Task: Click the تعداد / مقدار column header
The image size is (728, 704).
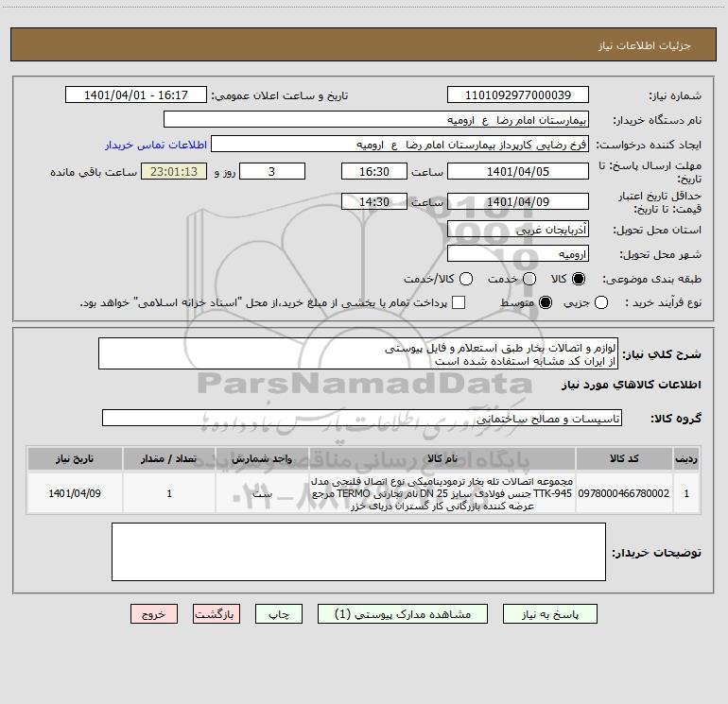Action: click(169, 458)
